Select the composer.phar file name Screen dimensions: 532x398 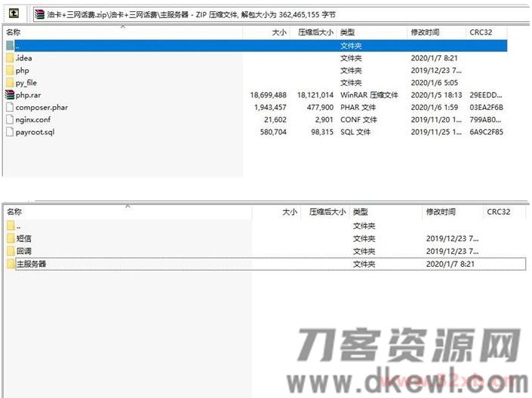point(42,108)
